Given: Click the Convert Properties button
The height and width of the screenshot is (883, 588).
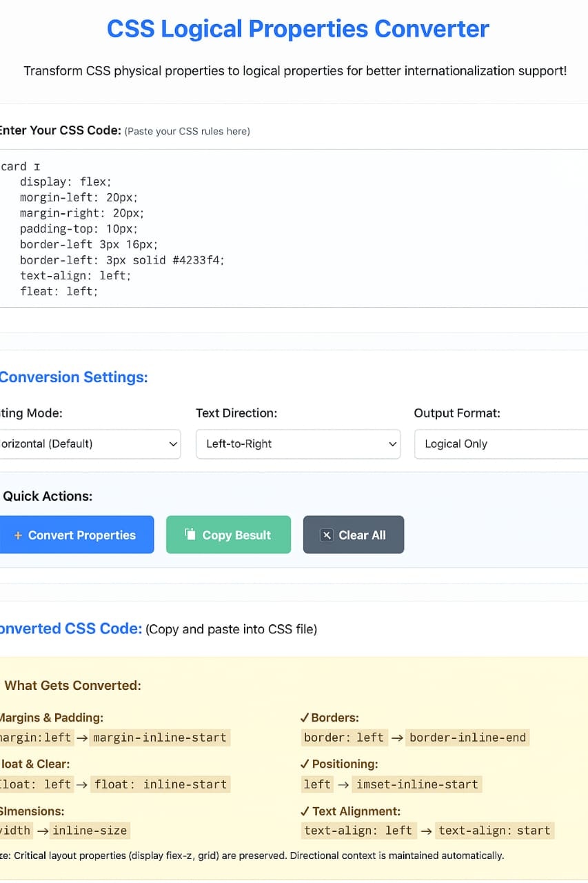Looking at the screenshot, I should (76, 535).
